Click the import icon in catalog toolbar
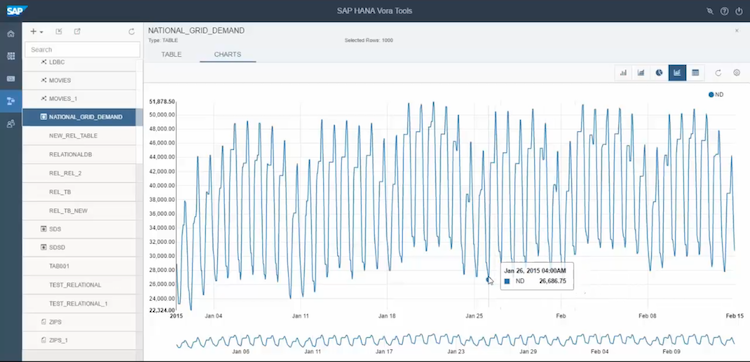Viewport: 750px width, 362px height. click(x=59, y=32)
